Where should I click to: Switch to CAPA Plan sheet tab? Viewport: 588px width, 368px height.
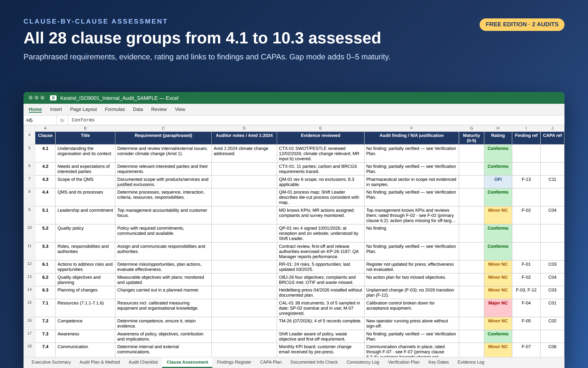coord(271,362)
